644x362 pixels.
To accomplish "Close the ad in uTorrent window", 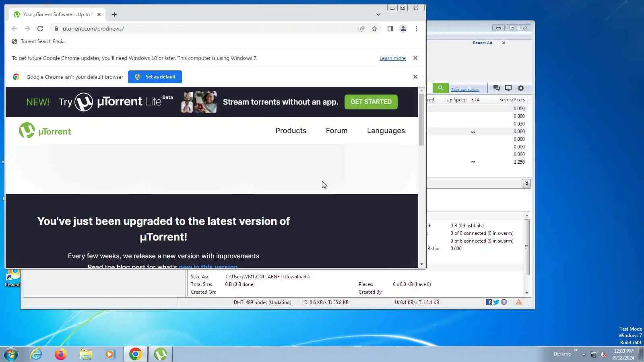I will (504, 43).
